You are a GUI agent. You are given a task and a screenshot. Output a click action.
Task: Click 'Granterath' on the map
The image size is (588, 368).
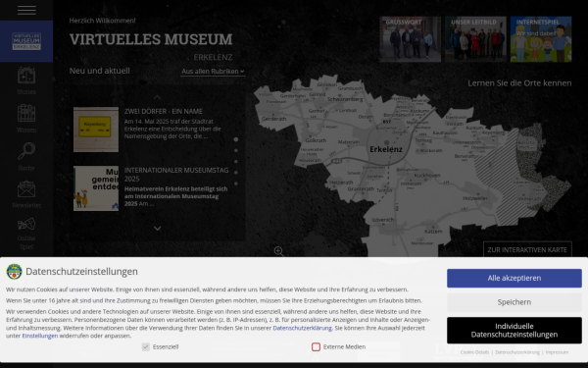click(361, 188)
